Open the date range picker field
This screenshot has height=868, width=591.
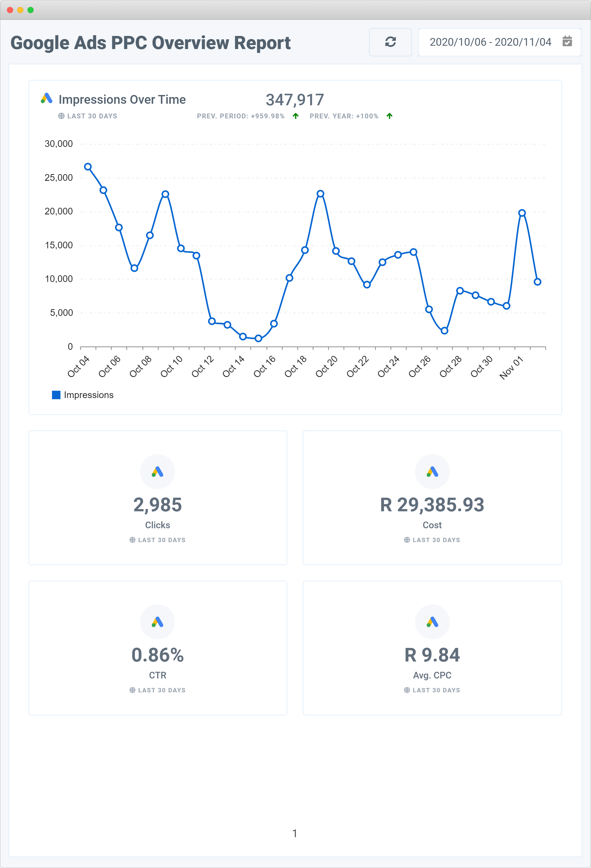coord(500,42)
